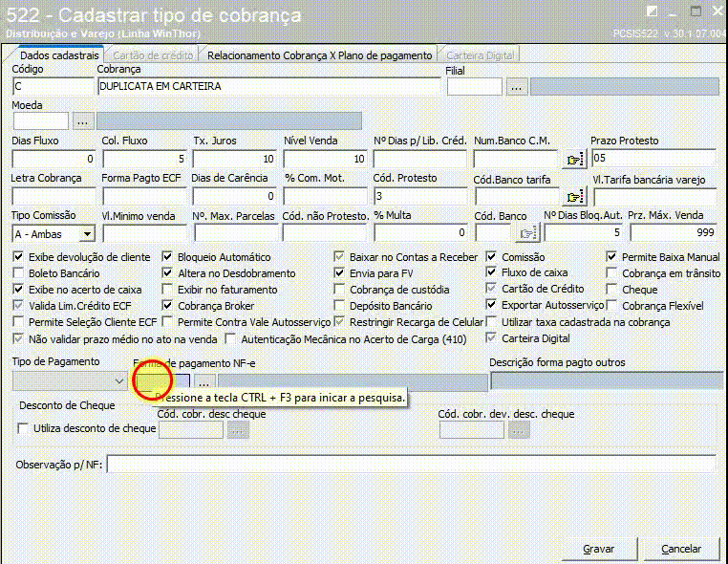728x564 pixels.
Task: Enable Cobrança Flexível checkbox
Action: click(611, 305)
